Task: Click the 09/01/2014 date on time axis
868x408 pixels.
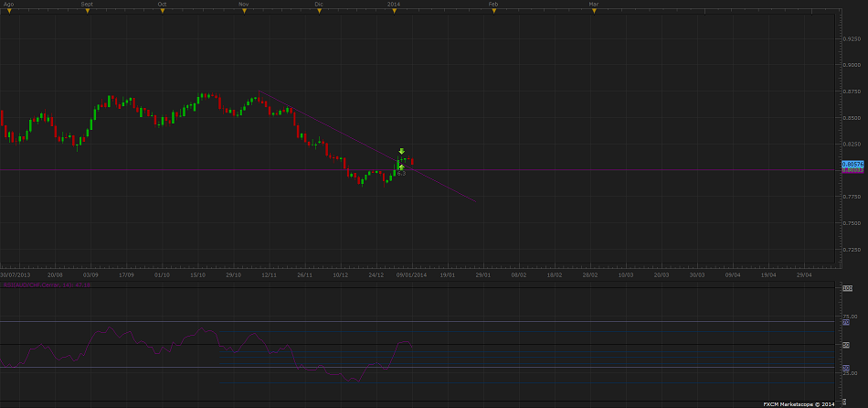Action: [411, 274]
